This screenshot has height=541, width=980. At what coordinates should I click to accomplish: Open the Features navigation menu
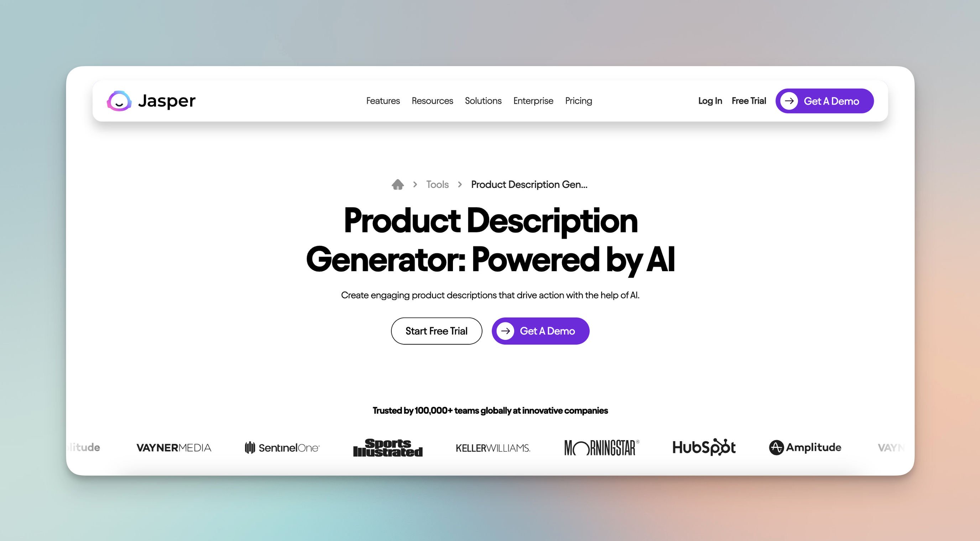point(383,101)
